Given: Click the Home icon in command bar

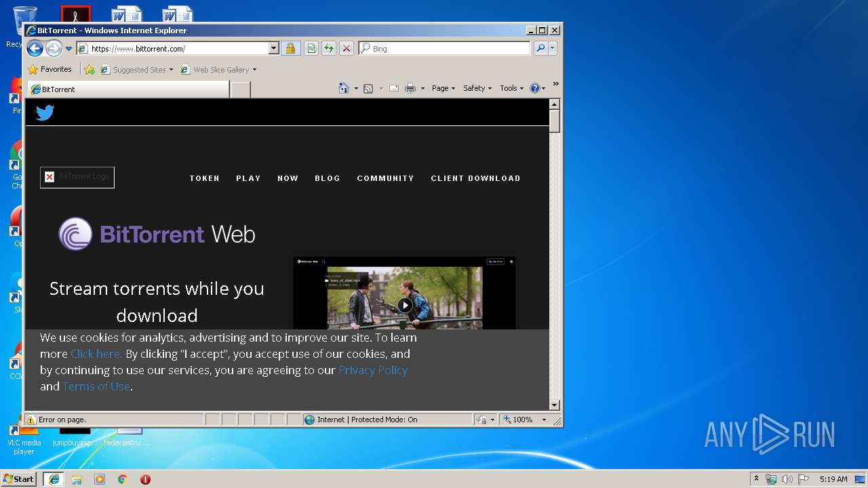Looking at the screenshot, I should [344, 88].
